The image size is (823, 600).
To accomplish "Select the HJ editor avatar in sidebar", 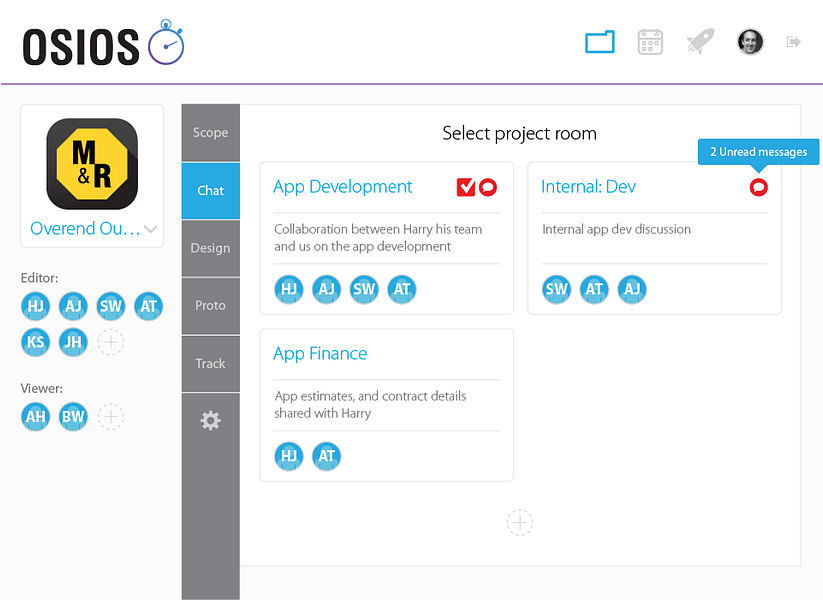I will tap(36, 306).
